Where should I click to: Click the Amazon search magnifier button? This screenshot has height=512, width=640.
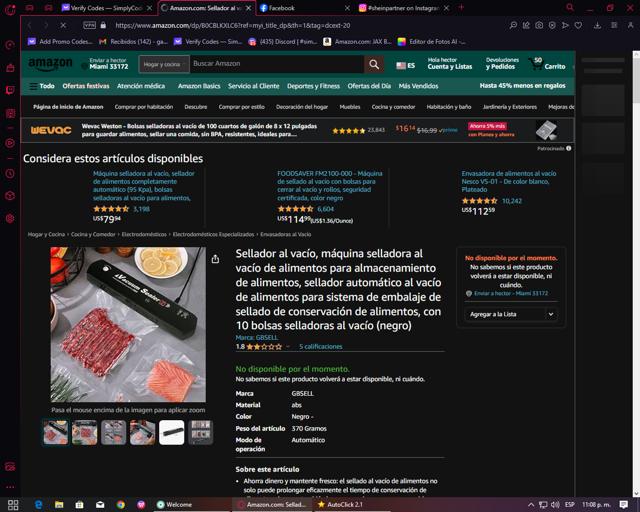(373, 64)
